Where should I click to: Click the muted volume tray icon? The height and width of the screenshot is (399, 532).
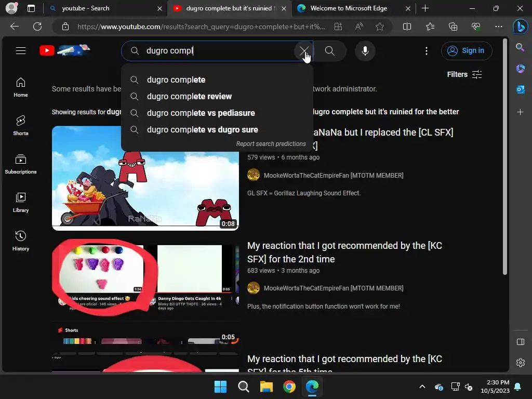469,387
